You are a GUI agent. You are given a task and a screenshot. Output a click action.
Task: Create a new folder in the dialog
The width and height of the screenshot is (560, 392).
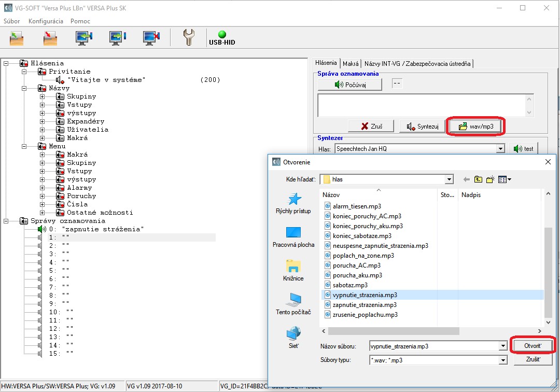[x=490, y=179]
